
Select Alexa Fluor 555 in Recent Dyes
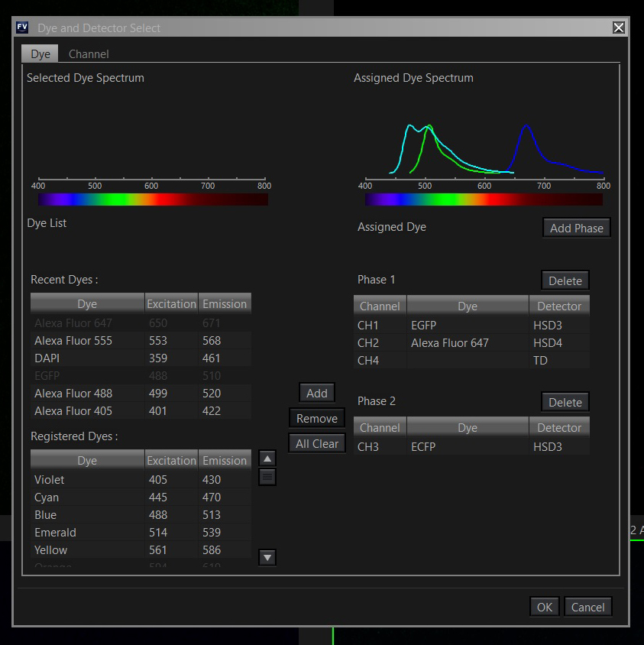[x=141, y=341]
